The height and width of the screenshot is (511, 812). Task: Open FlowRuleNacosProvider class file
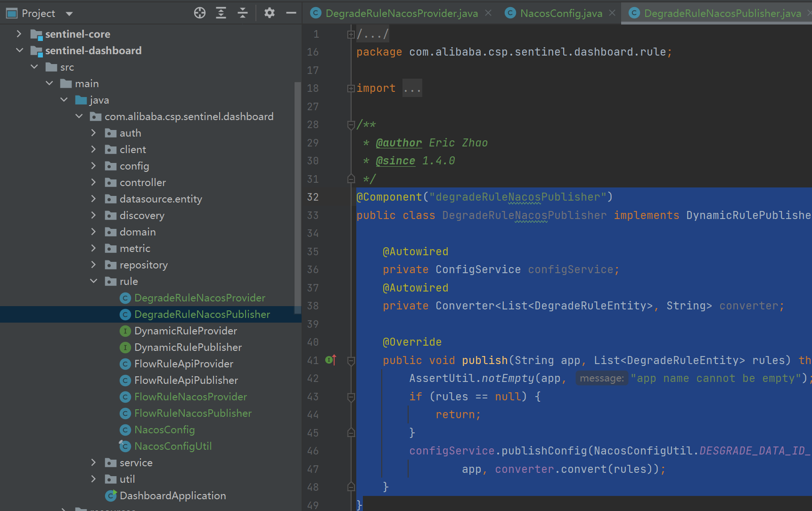click(x=191, y=397)
